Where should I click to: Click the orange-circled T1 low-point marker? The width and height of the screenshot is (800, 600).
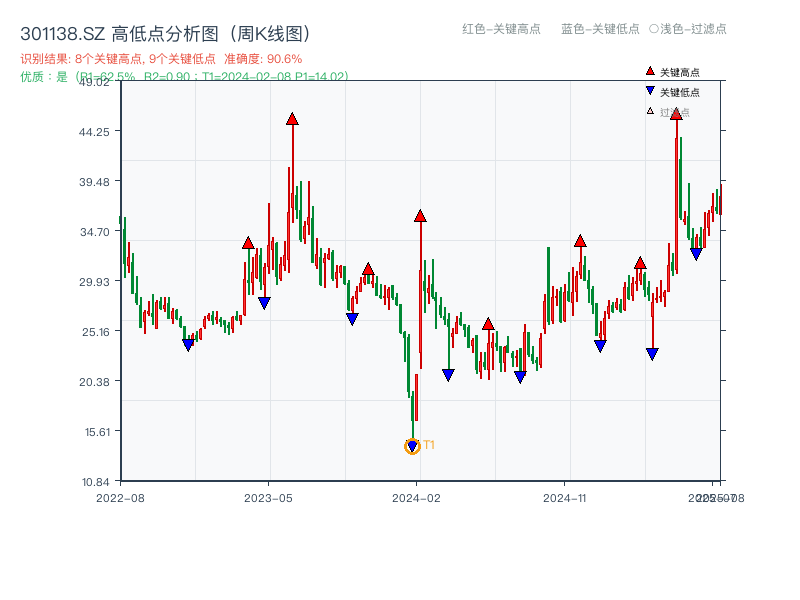pyautogui.click(x=412, y=445)
